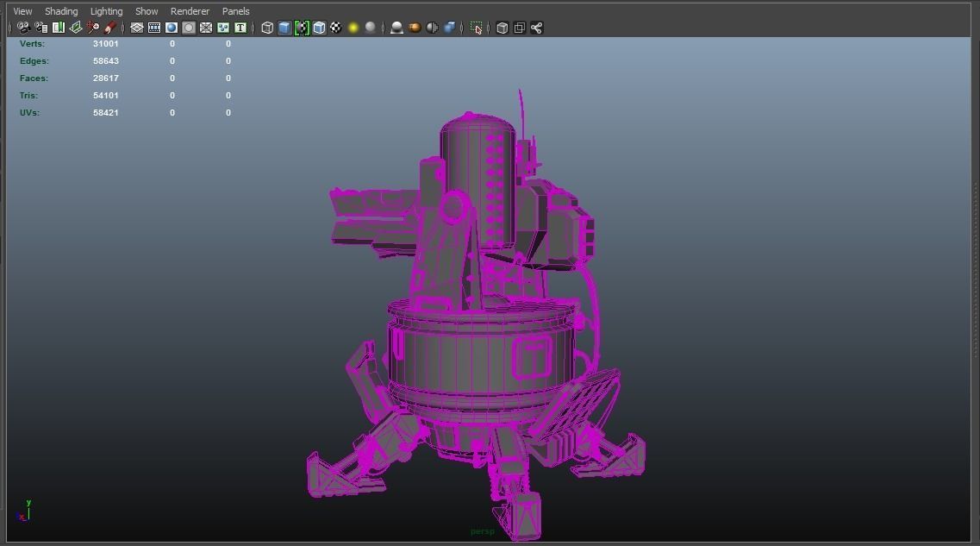Show the film gate icon
This screenshot has width=980, height=546.
click(136, 28)
